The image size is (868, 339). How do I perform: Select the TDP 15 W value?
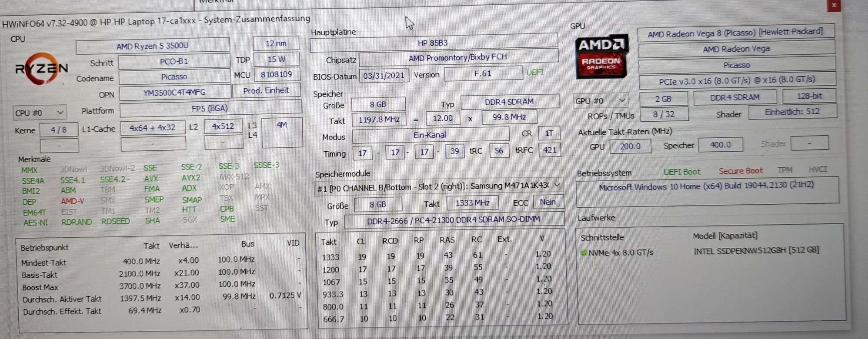[276, 59]
